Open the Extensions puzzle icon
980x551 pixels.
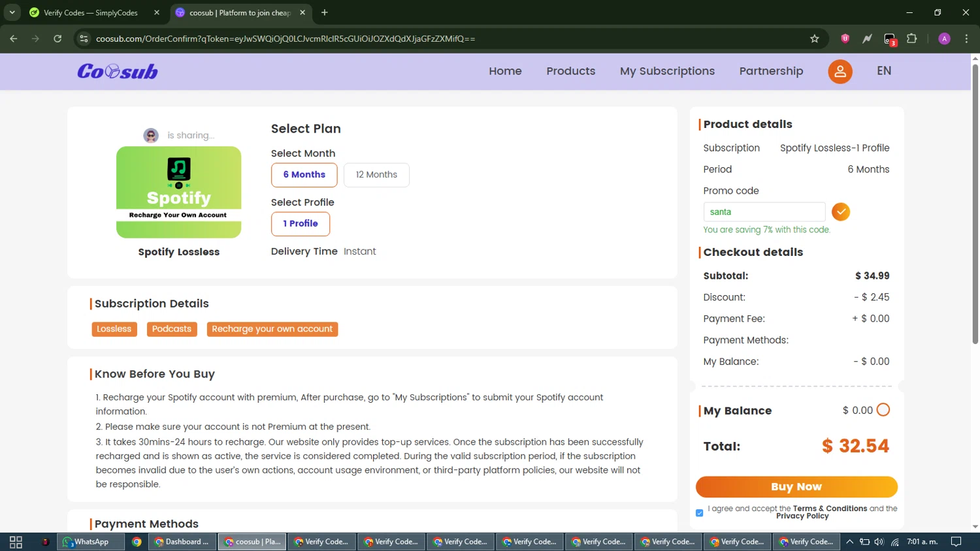pyautogui.click(x=912, y=39)
